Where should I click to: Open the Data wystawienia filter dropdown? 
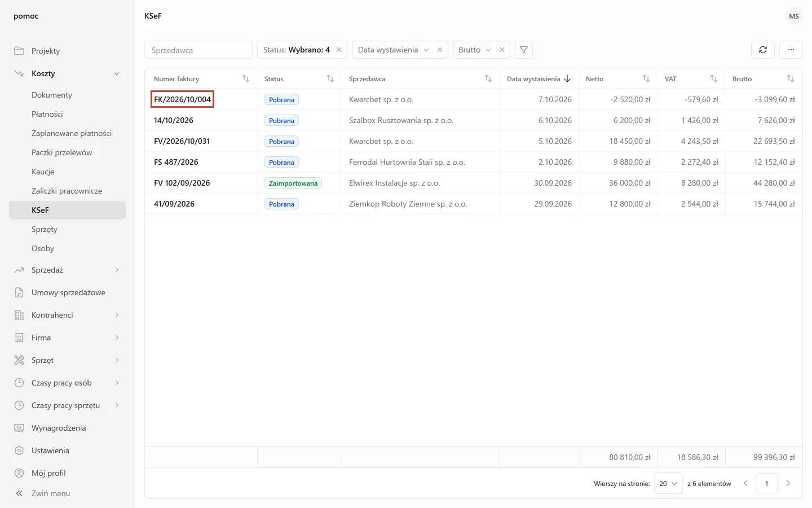[x=393, y=50]
